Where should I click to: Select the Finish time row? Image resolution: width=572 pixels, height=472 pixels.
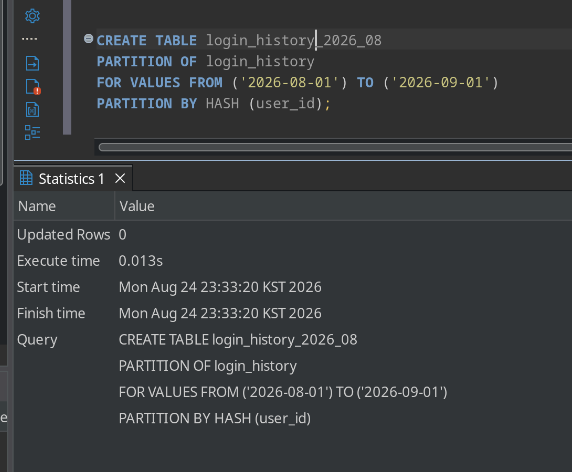click(x=293, y=313)
